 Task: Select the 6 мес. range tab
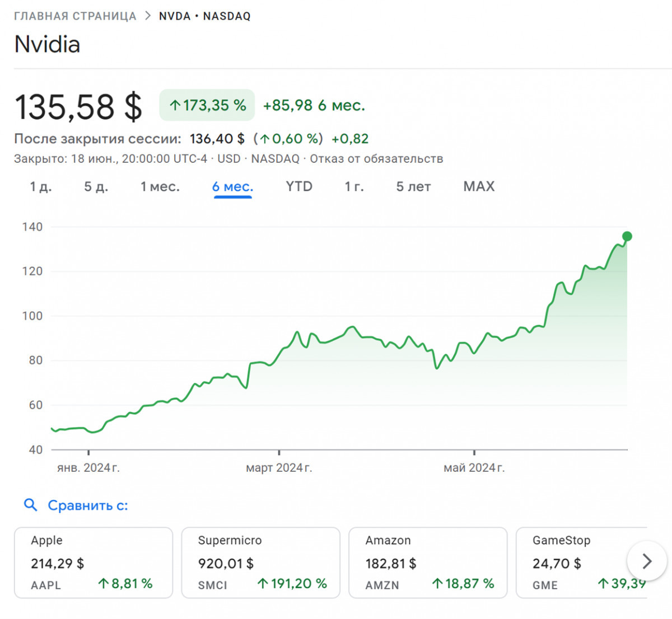pos(232,187)
